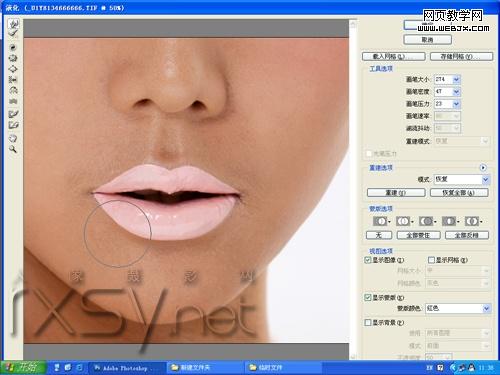This screenshot has height=375, width=500.
Task: Select the Freeze Mask tool
Action: point(13,114)
